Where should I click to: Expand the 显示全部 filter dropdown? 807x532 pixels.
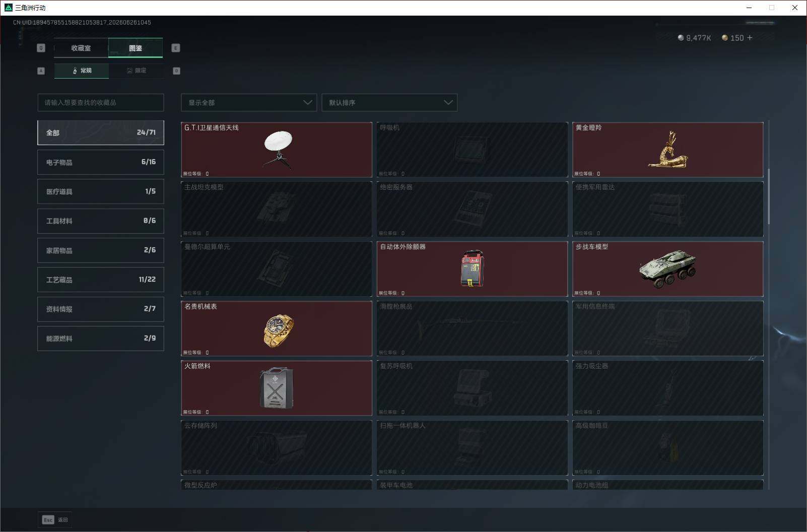pos(249,102)
